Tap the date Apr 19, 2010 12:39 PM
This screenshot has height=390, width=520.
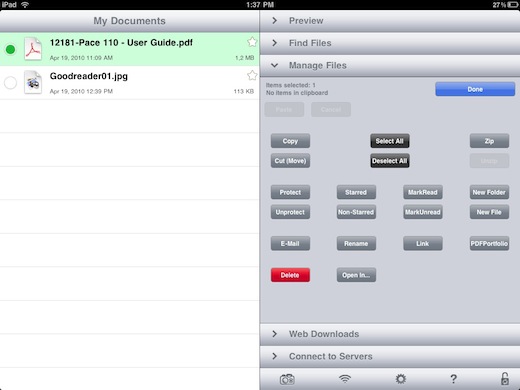tap(81, 91)
